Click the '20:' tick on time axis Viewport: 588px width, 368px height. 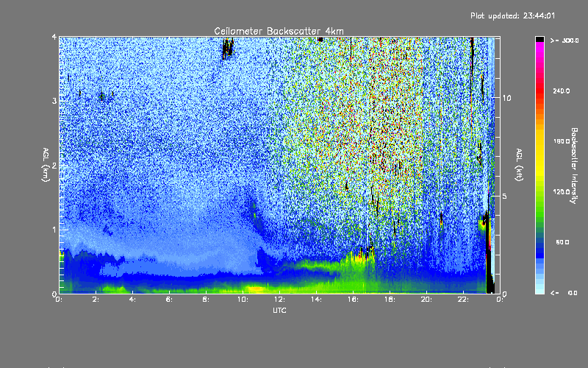(x=426, y=300)
